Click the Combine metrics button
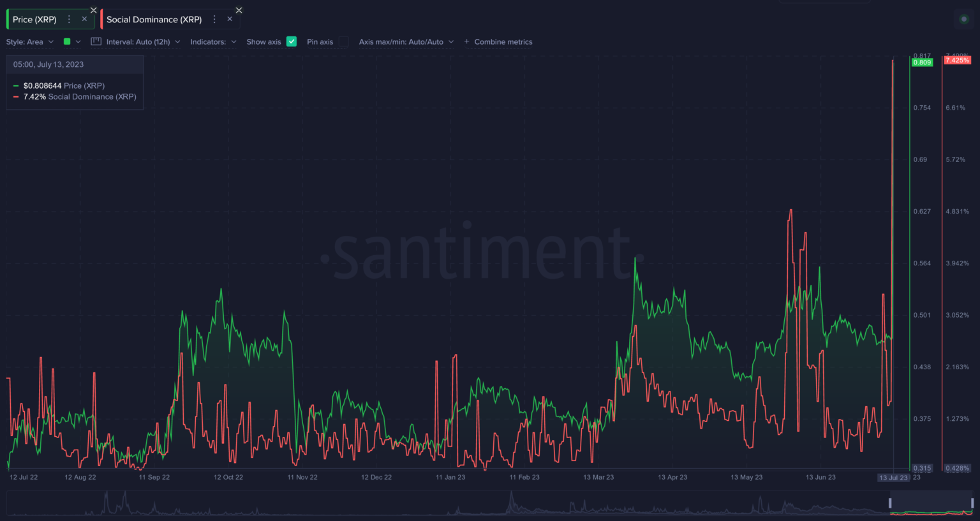This screenshot has width=980, height=521. 498,42
